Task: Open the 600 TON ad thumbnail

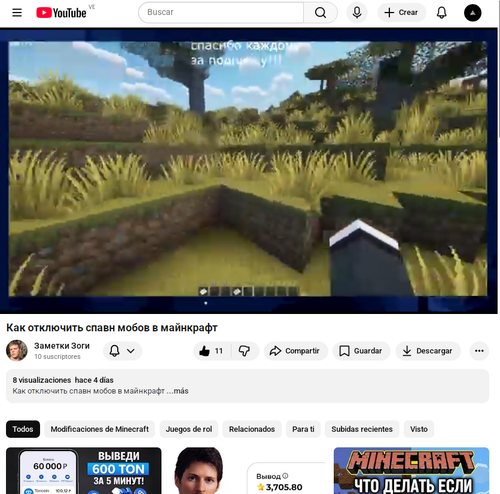Action: coord(84,471)
